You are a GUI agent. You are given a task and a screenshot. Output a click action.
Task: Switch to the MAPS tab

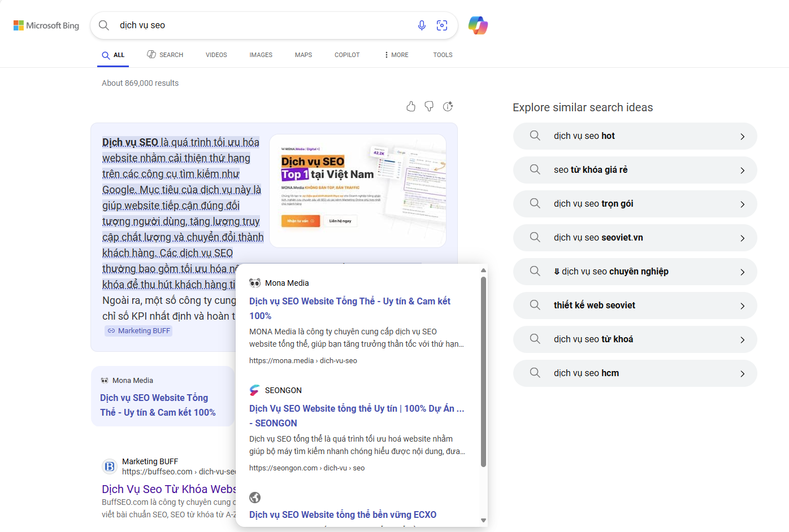pyautogui.click(x=304, y=55)
